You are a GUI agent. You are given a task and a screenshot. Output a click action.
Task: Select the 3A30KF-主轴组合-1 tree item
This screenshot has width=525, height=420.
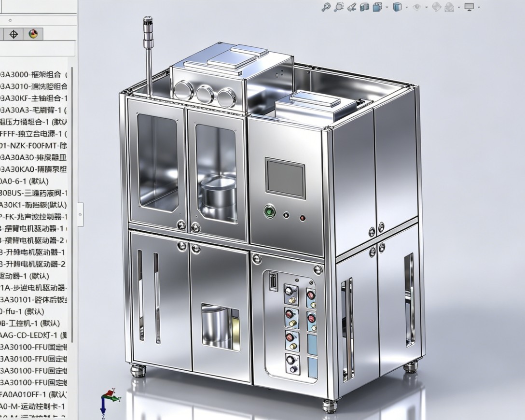(x=33, y=98)
